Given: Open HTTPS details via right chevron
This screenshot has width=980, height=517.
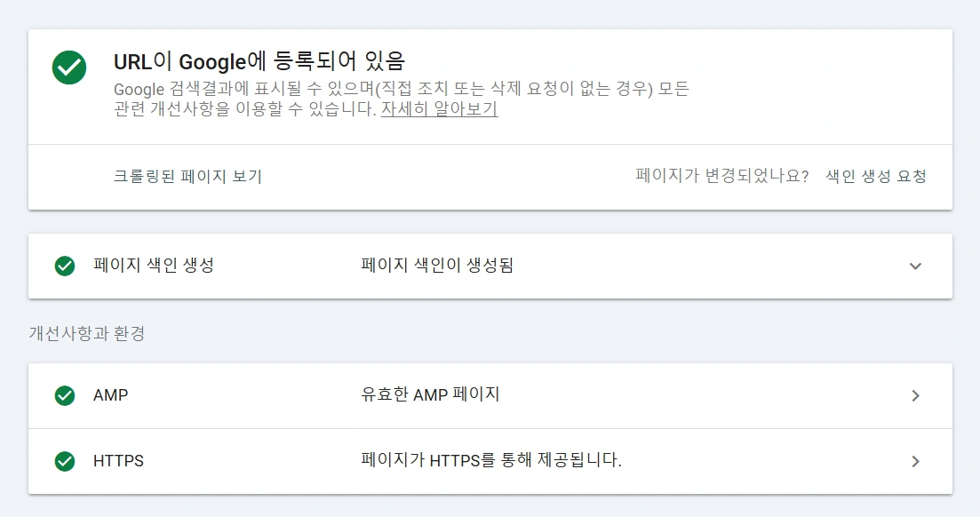Looking at the screenshot, I should (x=915, y=461).
